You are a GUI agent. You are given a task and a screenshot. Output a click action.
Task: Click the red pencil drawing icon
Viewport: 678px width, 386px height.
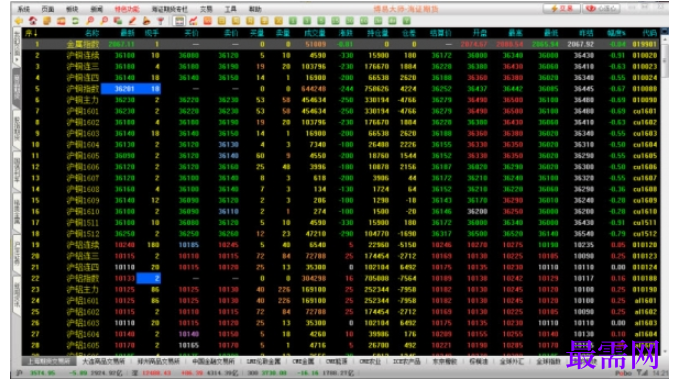pos(132,21)
